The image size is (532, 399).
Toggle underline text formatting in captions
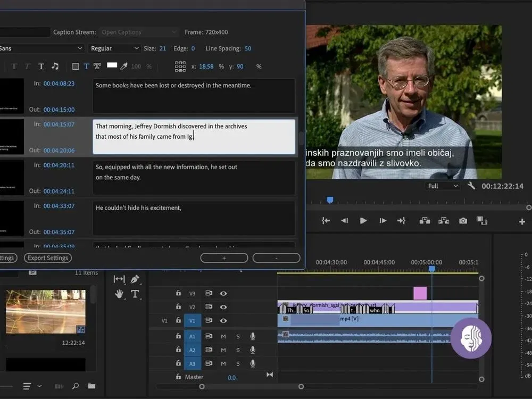point(41,66)
